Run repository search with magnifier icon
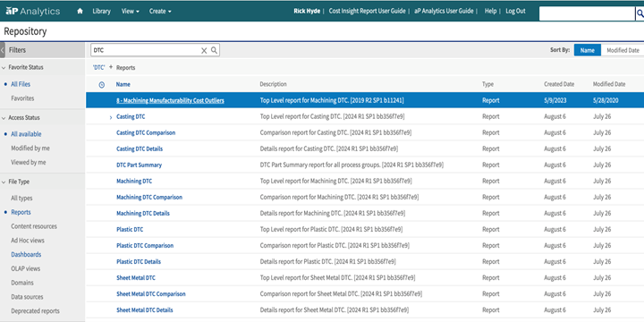 click(x=214, y=50)
